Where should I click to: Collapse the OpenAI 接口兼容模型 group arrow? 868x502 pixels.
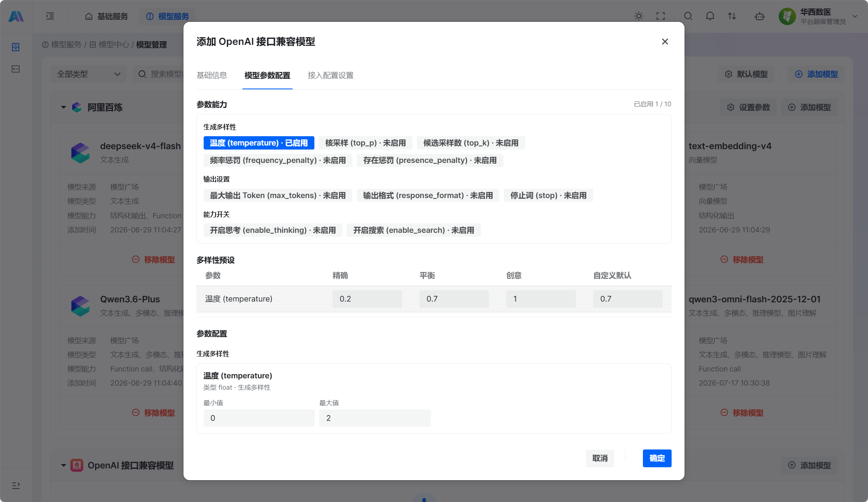[x=63, y=465]
